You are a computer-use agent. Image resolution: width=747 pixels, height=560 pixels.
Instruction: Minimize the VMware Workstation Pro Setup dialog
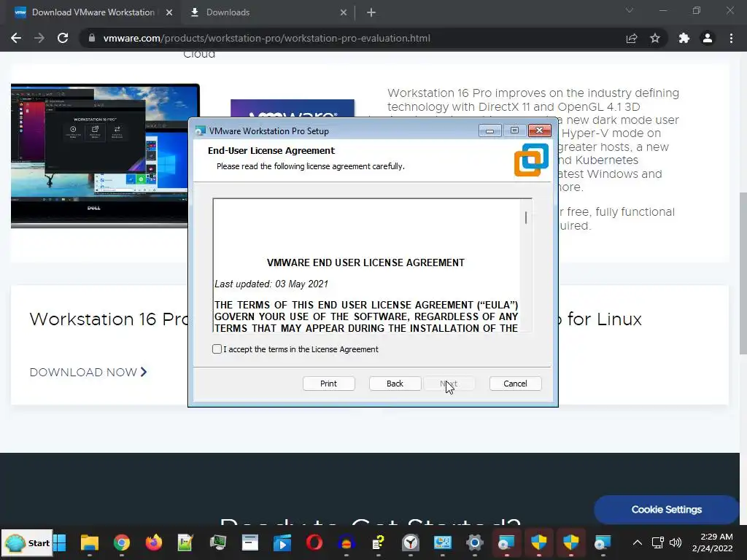point(489,131)
